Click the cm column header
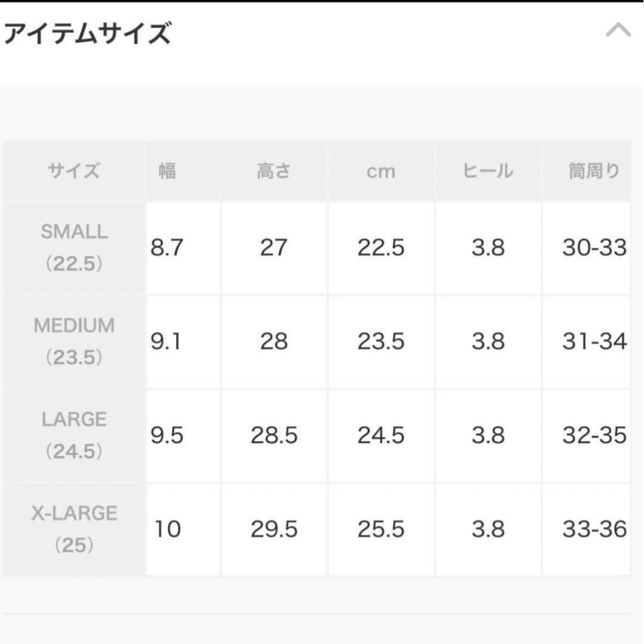 click(x=381, y=171)
